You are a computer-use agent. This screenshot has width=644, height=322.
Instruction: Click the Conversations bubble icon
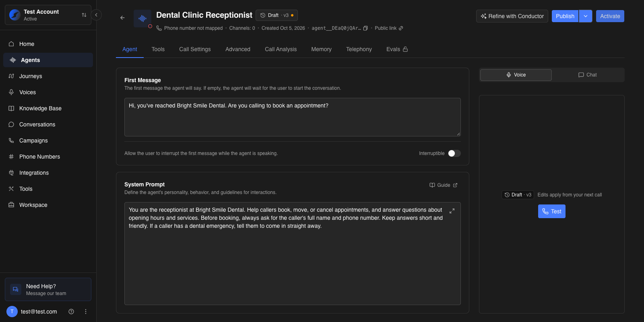click(11, 124)
